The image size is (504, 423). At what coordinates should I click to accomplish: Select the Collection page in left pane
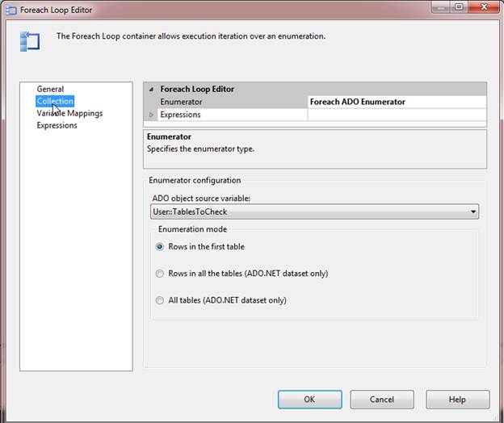click(55, 101)
